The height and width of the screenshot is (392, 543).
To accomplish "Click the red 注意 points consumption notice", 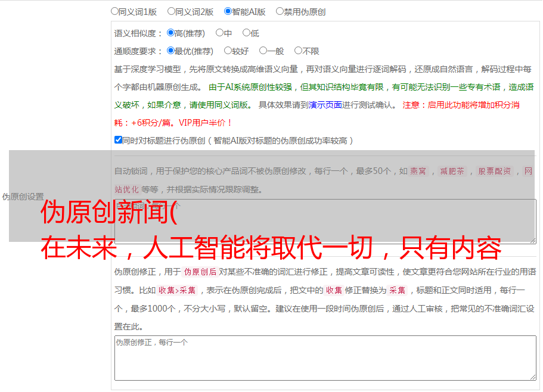I will coord(317,114).
